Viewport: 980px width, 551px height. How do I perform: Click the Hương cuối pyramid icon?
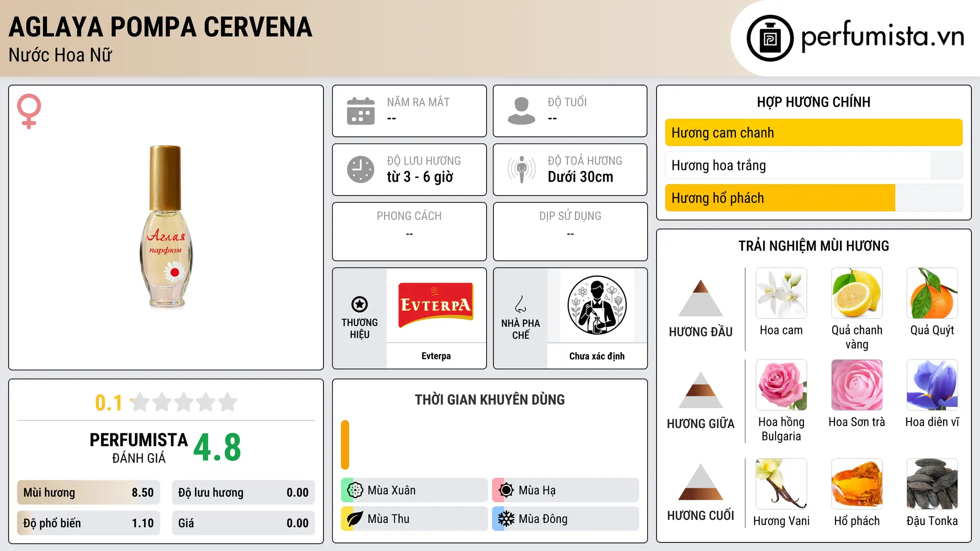pyautogui.click(x=701, y=482)
